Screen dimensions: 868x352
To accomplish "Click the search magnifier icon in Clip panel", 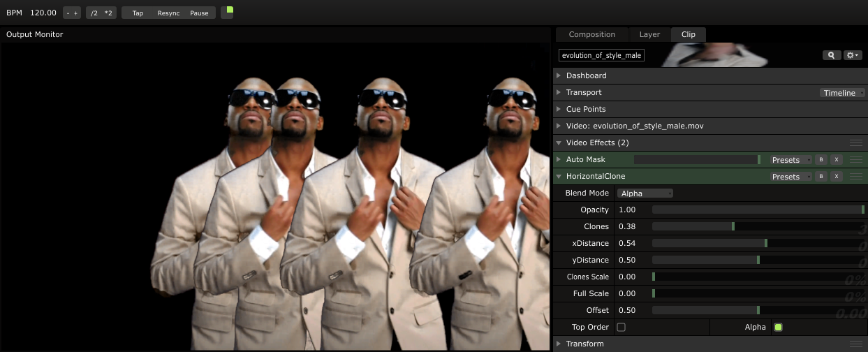I will click(x=831, y=55).
